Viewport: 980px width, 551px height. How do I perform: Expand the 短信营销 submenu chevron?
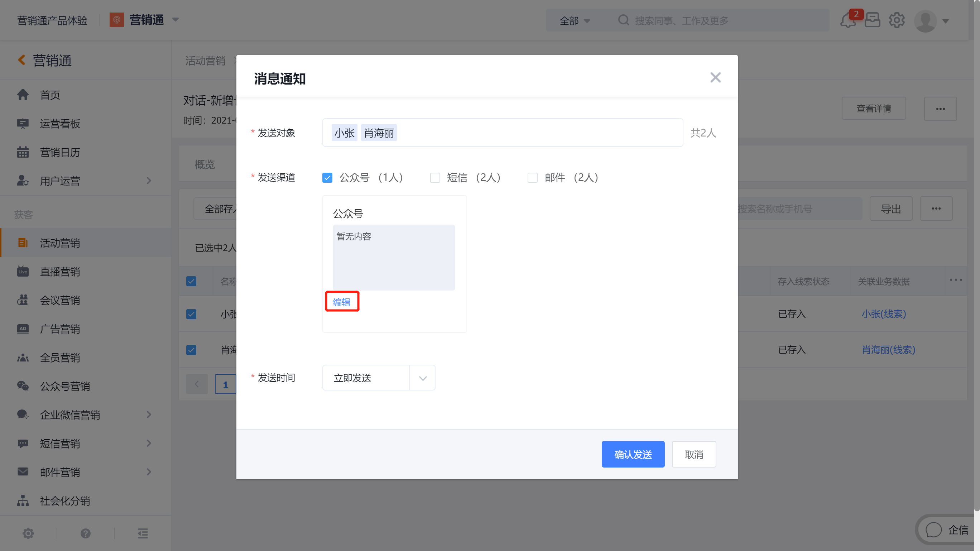point(149,443)
